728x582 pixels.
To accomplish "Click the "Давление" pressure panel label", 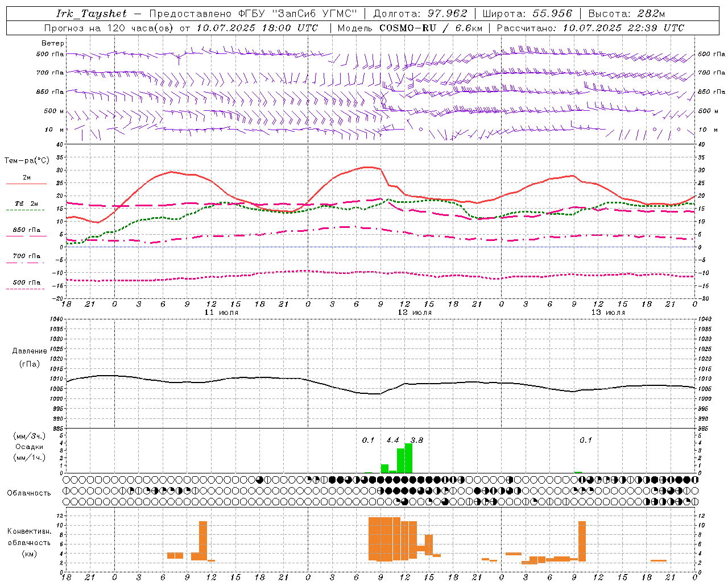I will pos(30,351).
